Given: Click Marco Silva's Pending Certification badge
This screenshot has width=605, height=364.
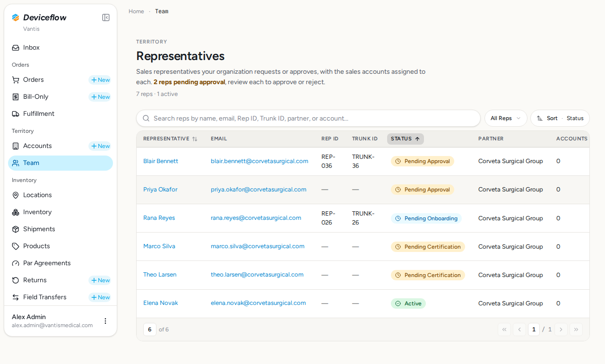Looking at the screenshot, I should pyautogui.click(x=428, y=247).
